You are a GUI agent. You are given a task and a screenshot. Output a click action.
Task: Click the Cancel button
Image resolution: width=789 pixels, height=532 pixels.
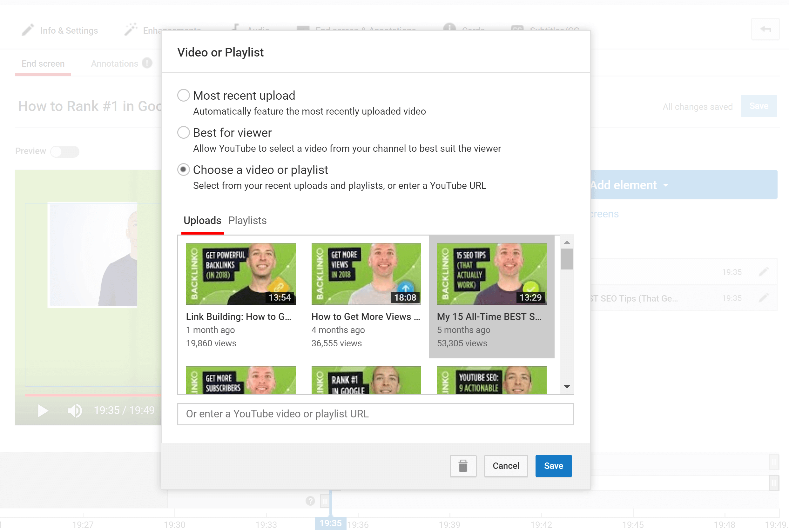click(505, 465)
